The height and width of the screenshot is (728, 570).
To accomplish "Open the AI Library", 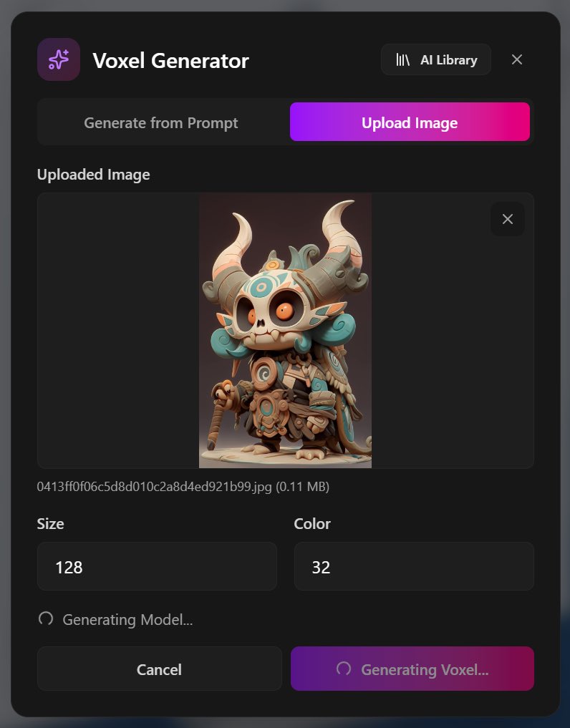I will (x=436, y=60).
